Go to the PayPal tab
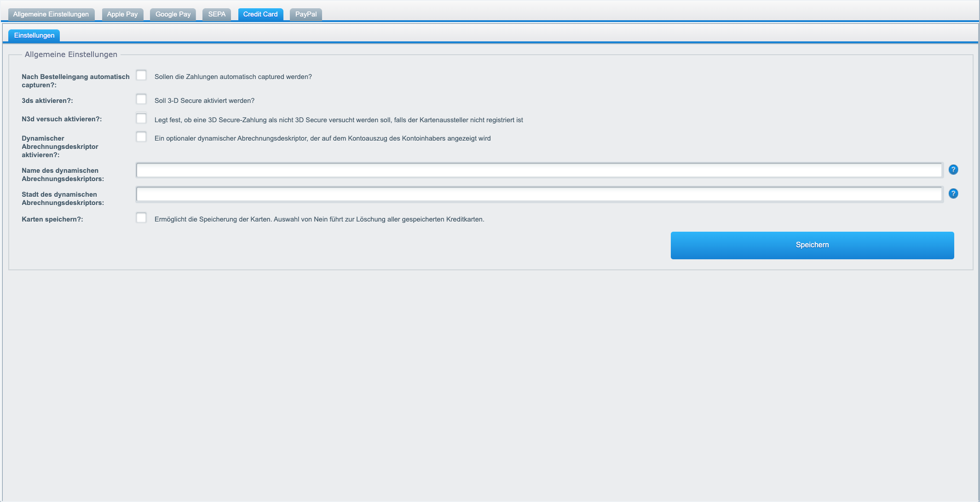 click(x=306, y=14)
